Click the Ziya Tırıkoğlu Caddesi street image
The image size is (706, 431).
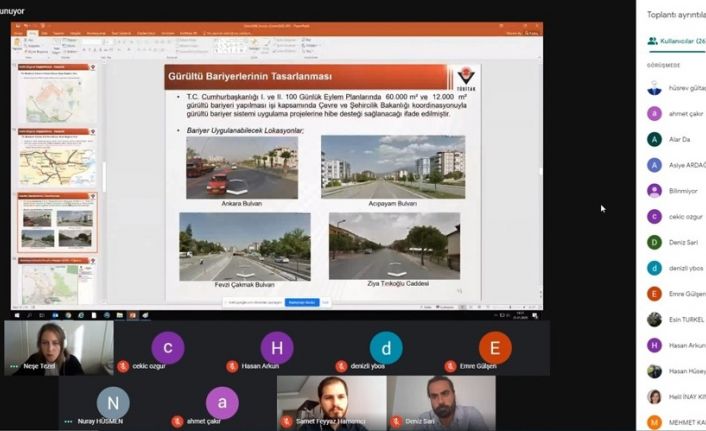point(394,245)
